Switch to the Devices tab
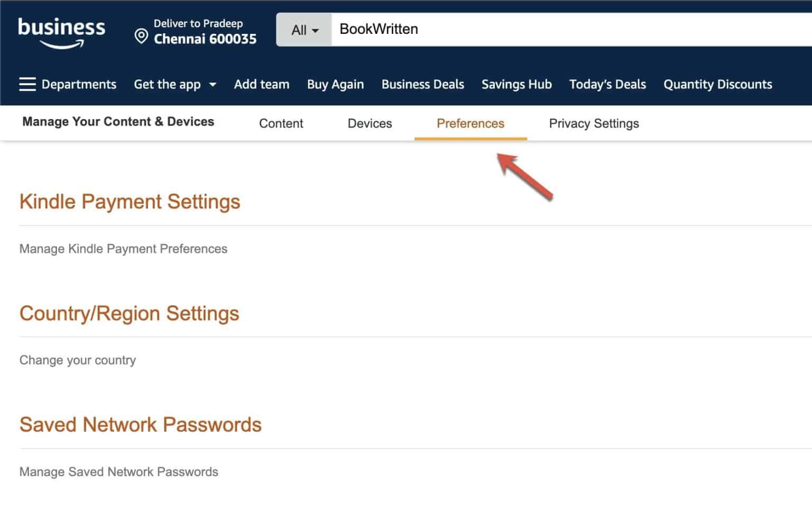The width and height of the screenshot is (812, 510). click(369, 123)
